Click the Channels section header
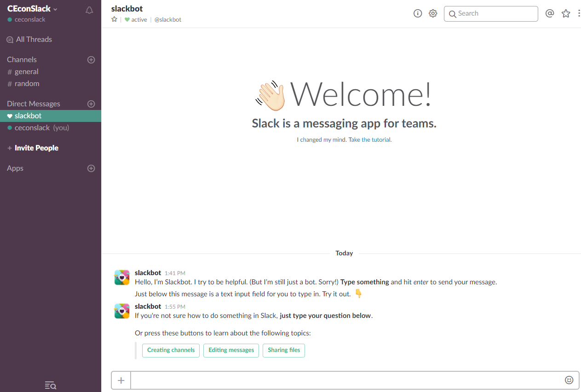Screen dimensions: 581x392 coord(22,60)
